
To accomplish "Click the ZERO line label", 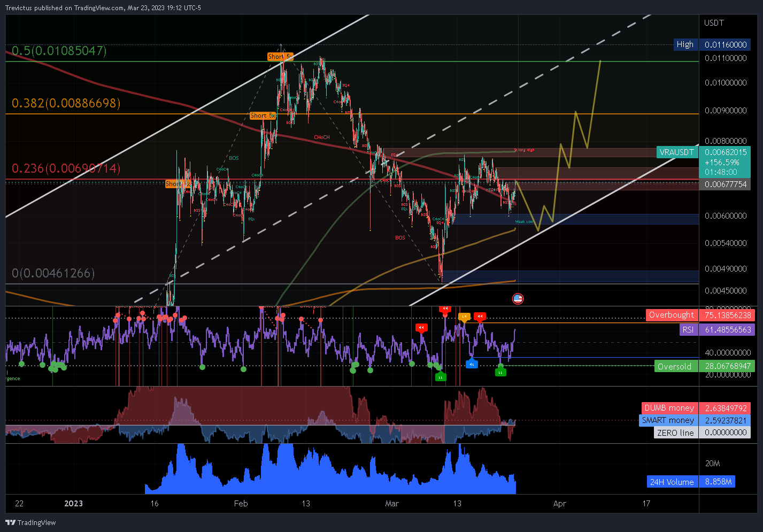I will (x=675, y=433).
